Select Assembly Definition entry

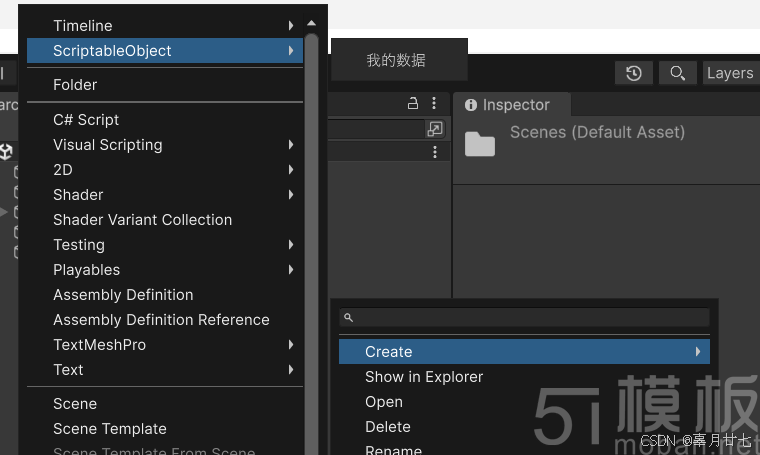tap(165, 295)
